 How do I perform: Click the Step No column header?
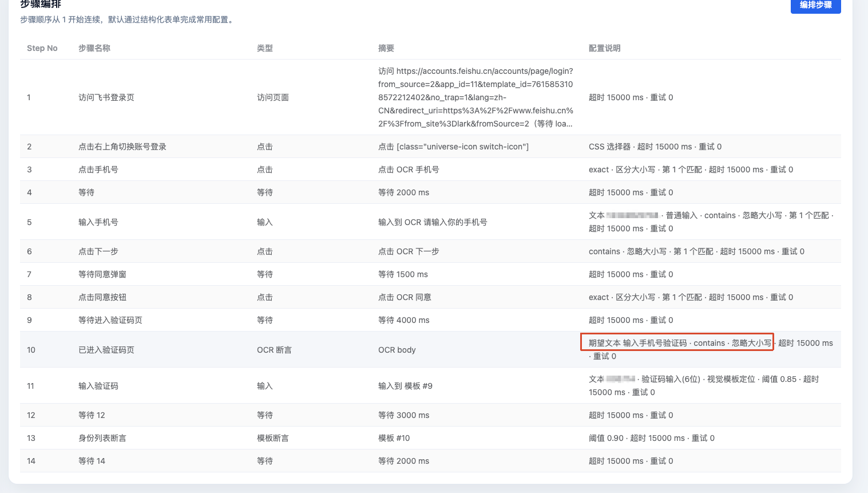42,48
